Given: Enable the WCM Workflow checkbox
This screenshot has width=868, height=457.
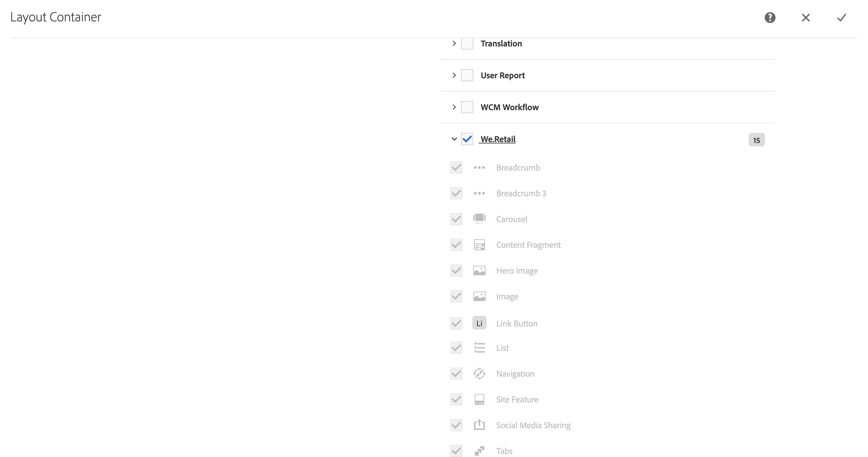Looking at the screenshot, I should click(x=467, y=107).
